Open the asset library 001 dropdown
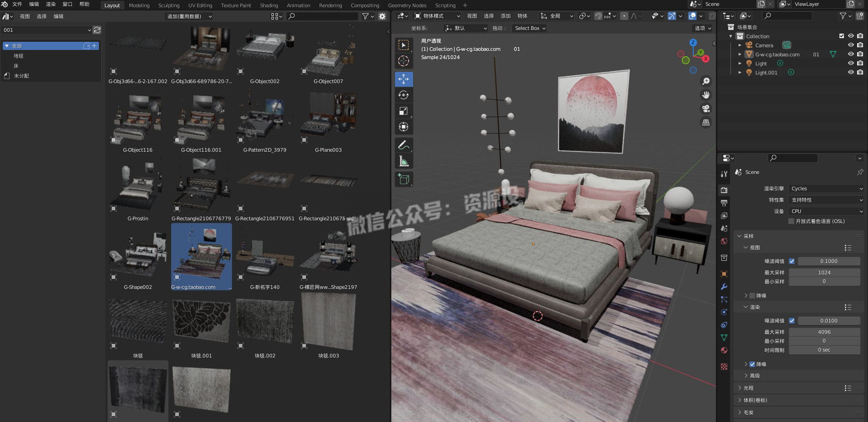Image resolution: width=868 pixels, height=422 pixels. click(x=46, y=30)
